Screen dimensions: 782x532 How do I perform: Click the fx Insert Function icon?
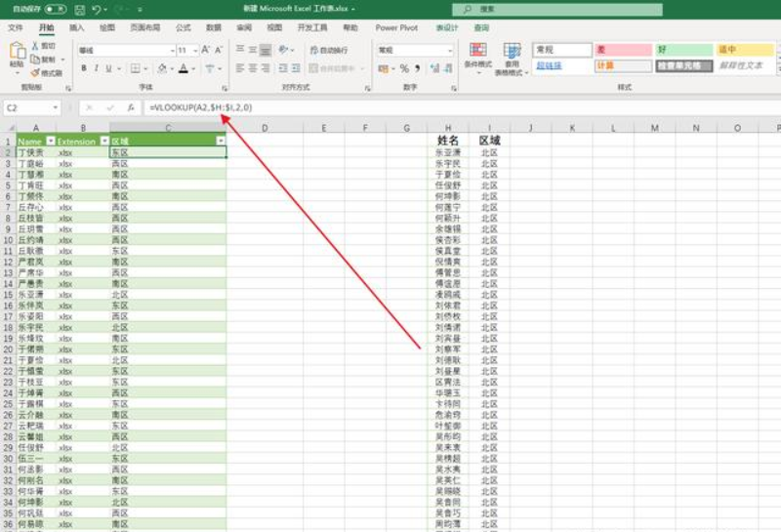[x=131, y=107]
